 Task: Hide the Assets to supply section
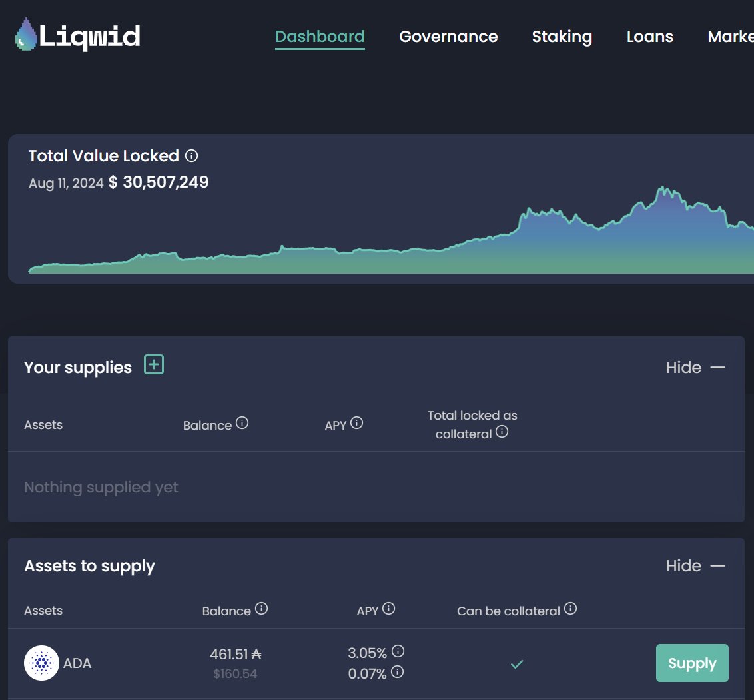click(x=695, y=566)
